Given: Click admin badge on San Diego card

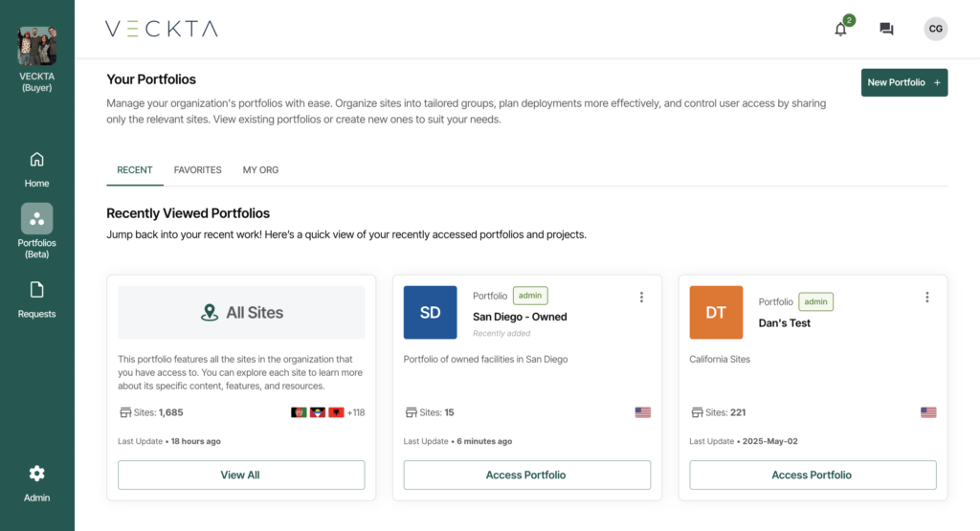Looking at the screenshot, I should click(530, 296).
